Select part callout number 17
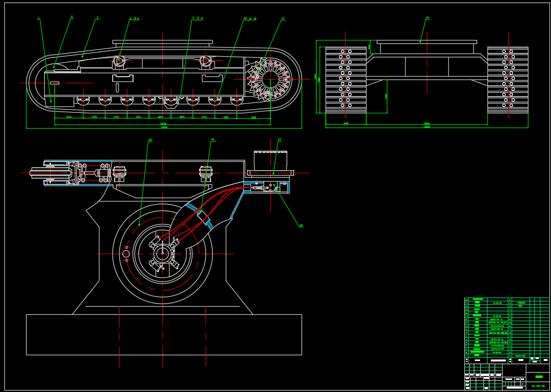Screen dimensions: 551x392 [x=279, y=140]
